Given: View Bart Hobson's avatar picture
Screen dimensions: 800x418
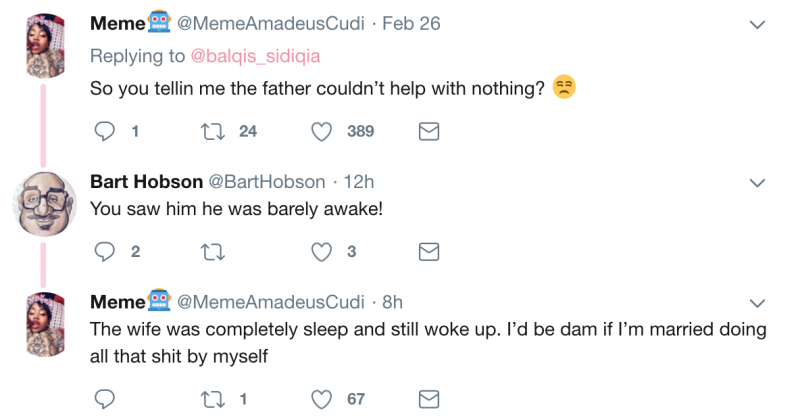Looking at the screenshot, I should coord(45,203).
